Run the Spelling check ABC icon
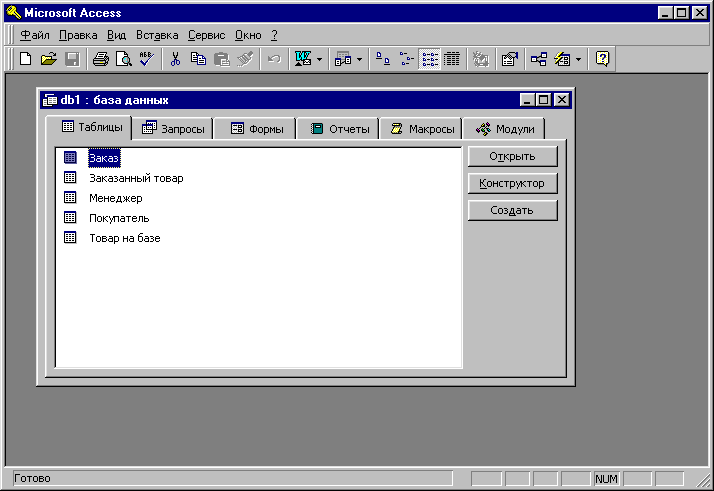 tap(146, 59)
